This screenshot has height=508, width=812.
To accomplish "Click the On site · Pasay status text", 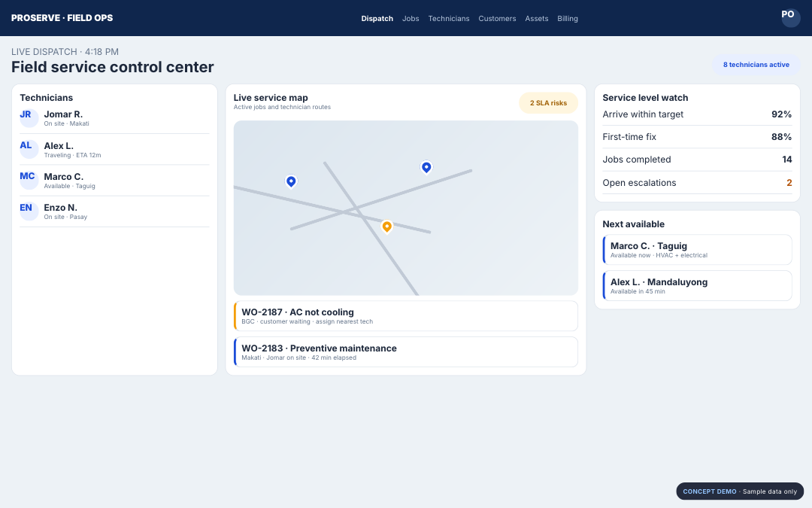I will tap(65, 217).
